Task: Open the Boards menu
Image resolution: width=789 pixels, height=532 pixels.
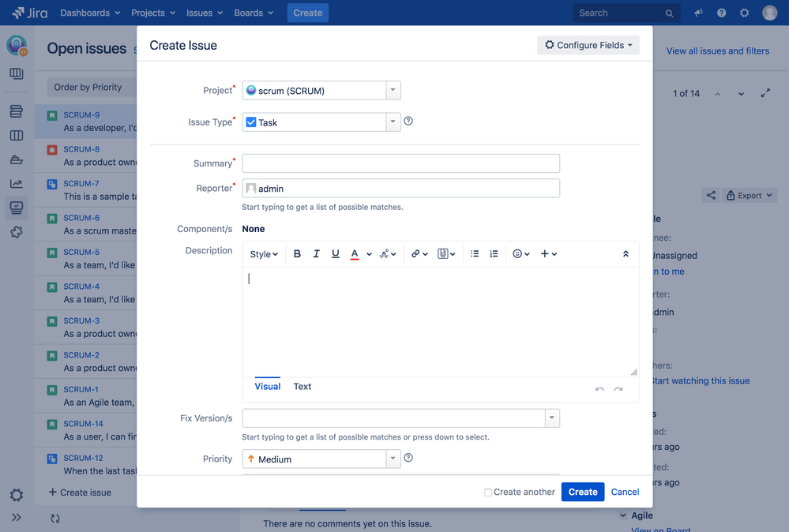Action: 254,13
